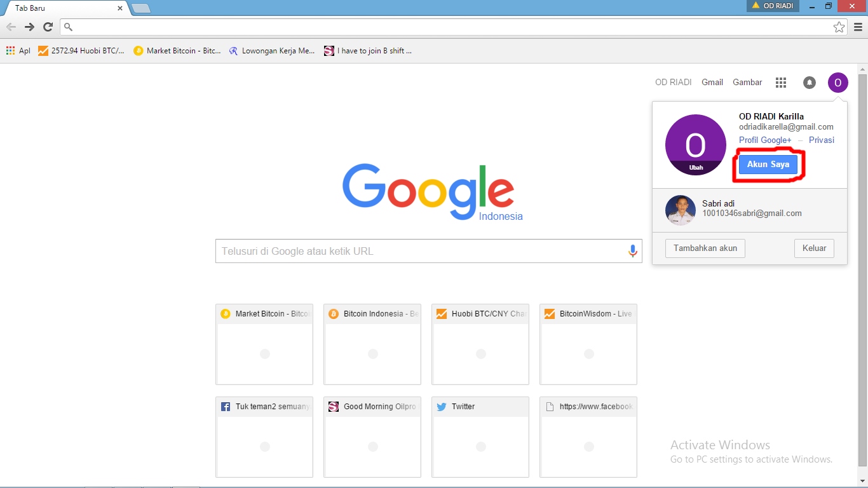This screenshot has width=868, height=488.
Task: Open the https://www.facebook tile
Action: click(x=588, y=437)
